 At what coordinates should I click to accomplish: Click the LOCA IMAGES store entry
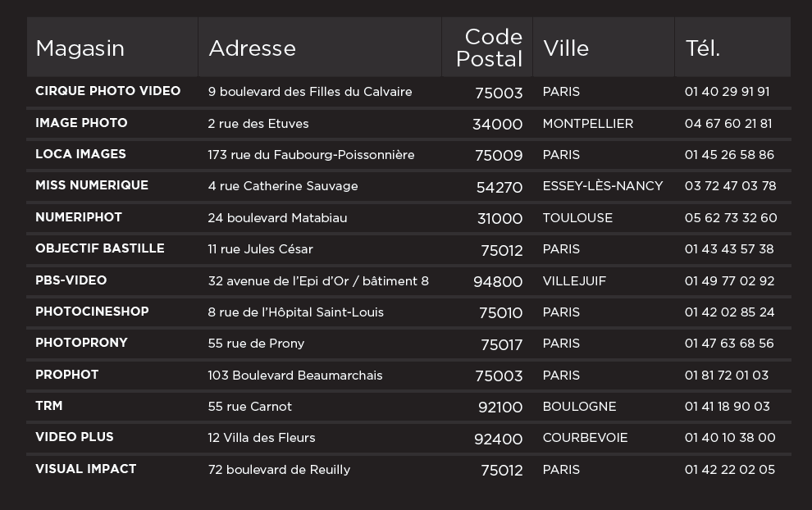(80, 154)
